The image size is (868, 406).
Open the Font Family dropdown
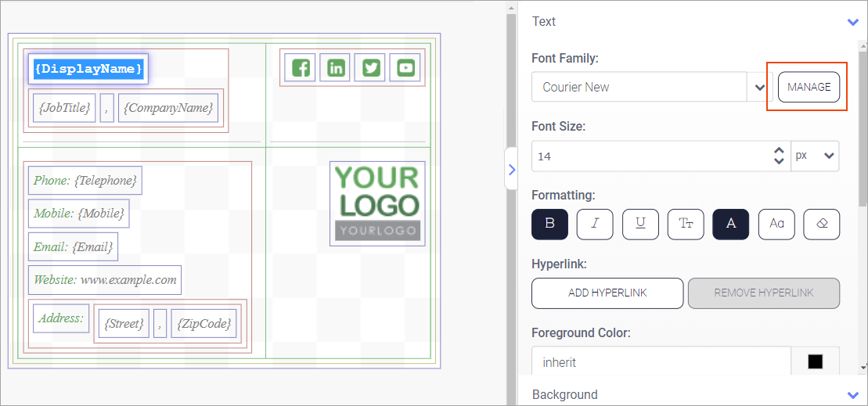pyautogui.click(x=759, y=88)
